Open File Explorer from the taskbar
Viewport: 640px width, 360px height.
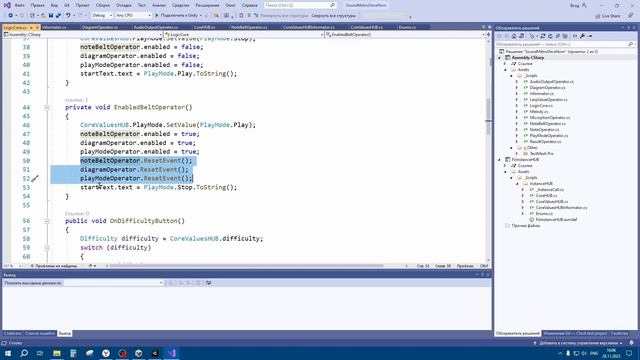pyautogui.click(x=57, y=353)
